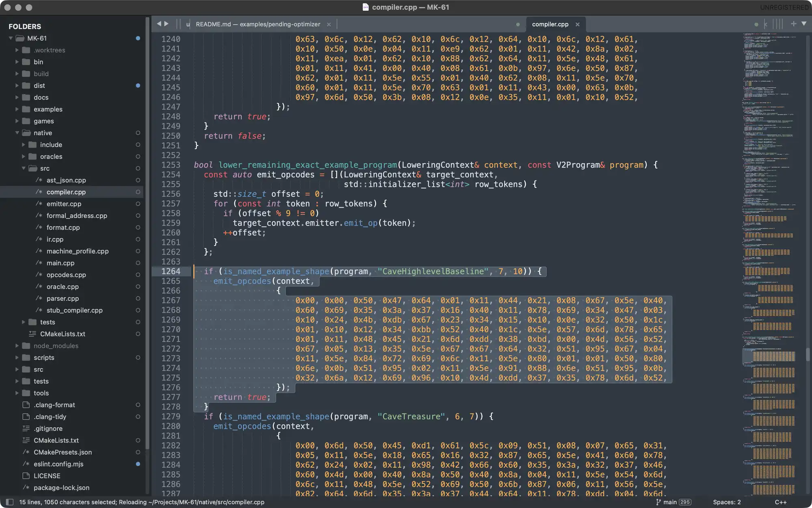Click line number 1253 in the gutter
The height and width of the screenshot is (508, 812).
[x=171, y=165]
